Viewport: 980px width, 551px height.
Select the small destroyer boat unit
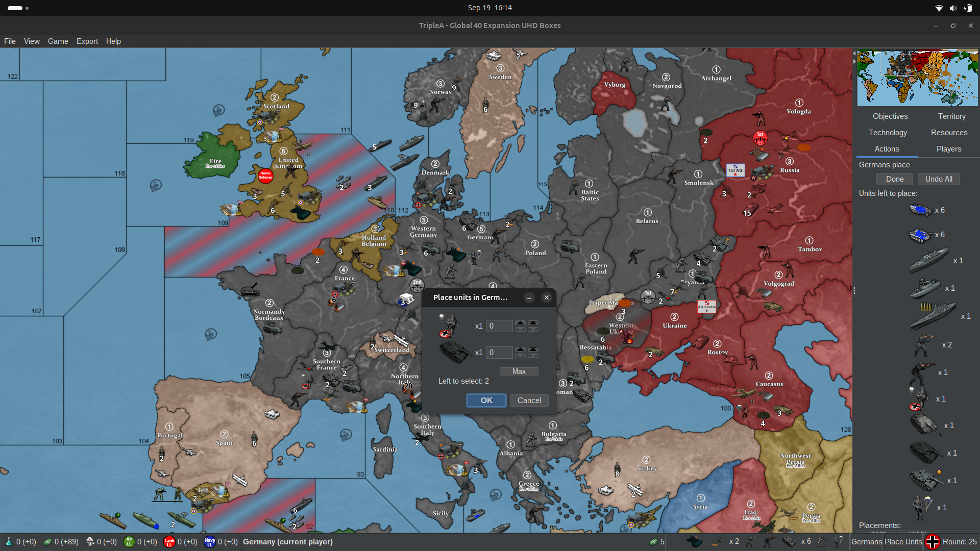tap(925, 288)
